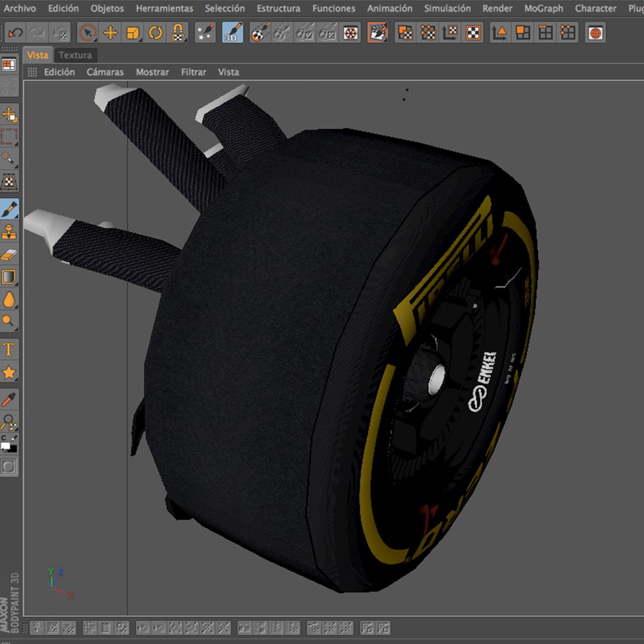Open the MoGraph menu
This screenshot has height=644, width=644.
pyautogui.click(x=544, y=8)
